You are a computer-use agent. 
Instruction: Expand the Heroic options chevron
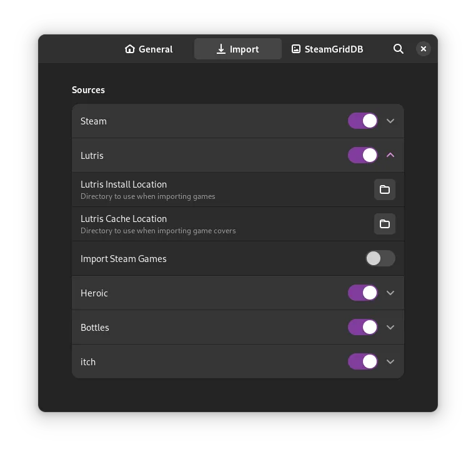pos(390,293)
